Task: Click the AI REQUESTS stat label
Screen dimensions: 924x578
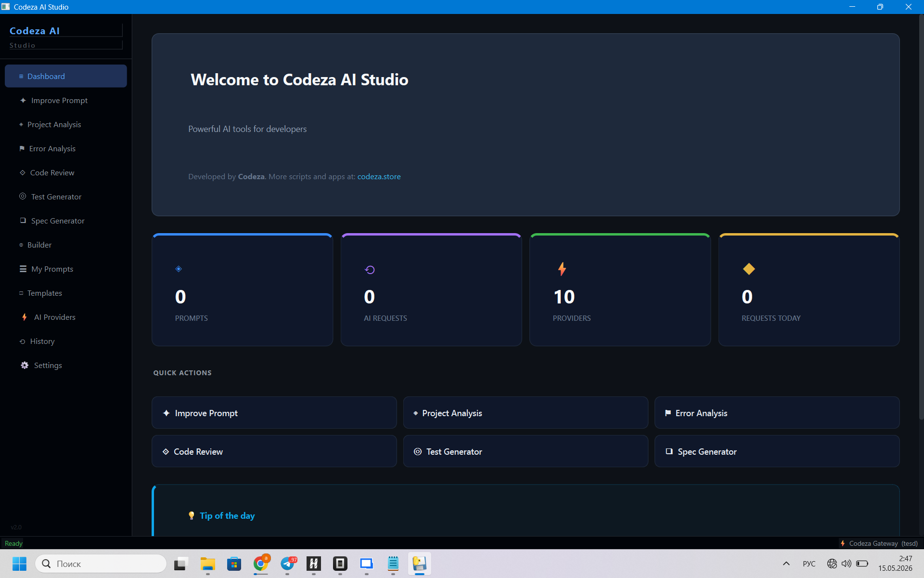Action: (x=385, y=318)
